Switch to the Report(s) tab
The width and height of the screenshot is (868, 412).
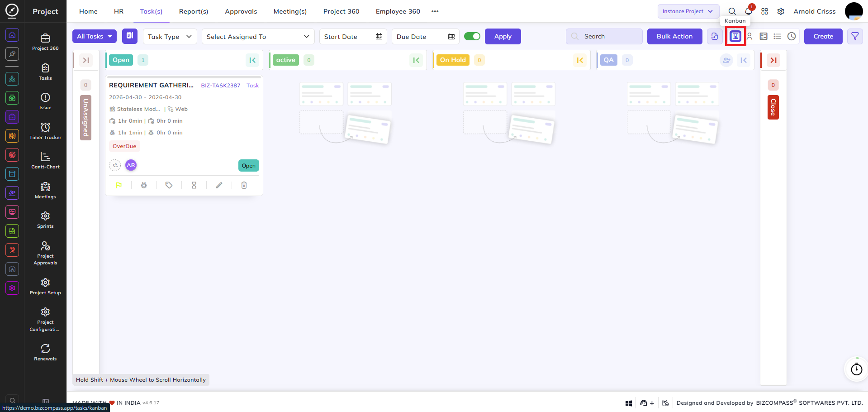194,11
